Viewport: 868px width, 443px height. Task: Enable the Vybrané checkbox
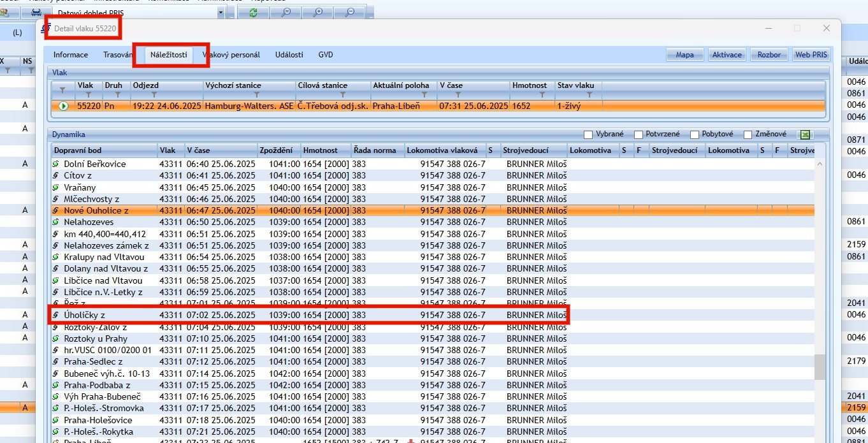tap(588, 134)
